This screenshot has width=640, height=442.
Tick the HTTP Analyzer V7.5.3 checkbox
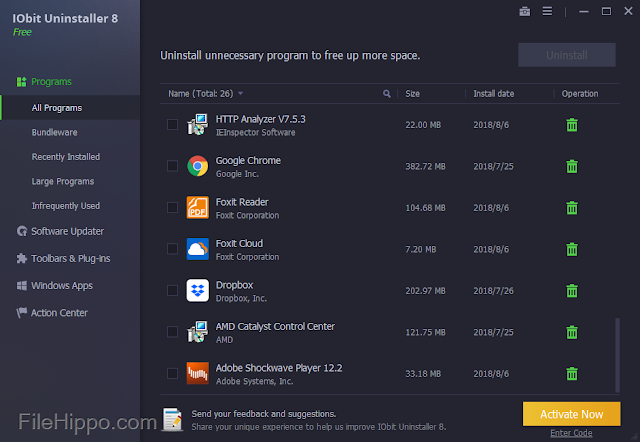point(172,124)
